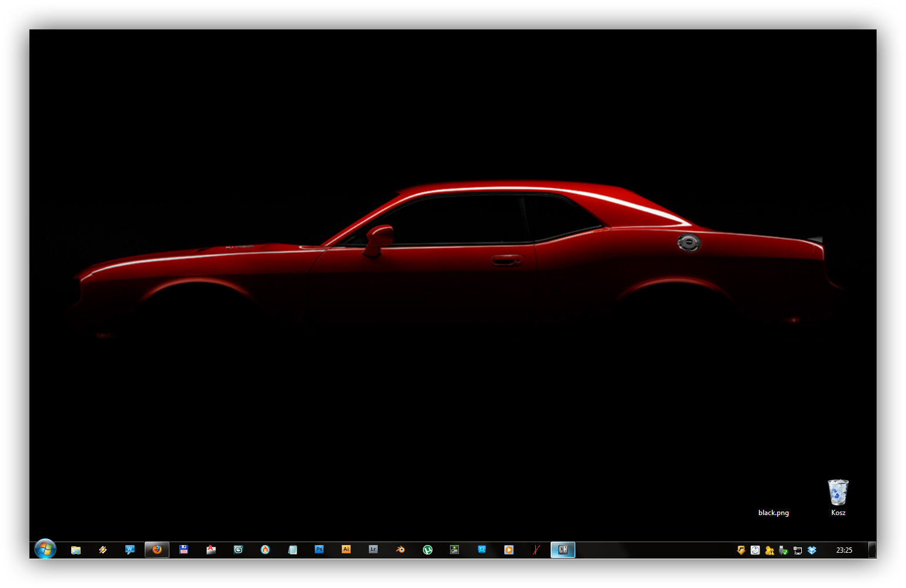
Task: Open Lightroom from the taskbar
Action: coord(373,550)
